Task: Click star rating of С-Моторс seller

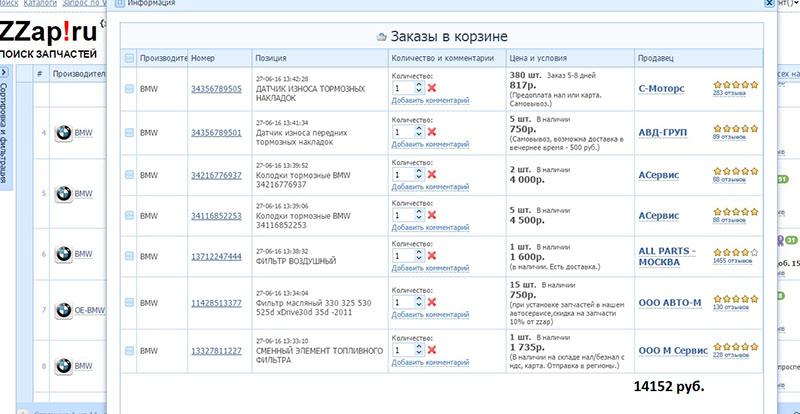Action: click(x=736, y=85)
